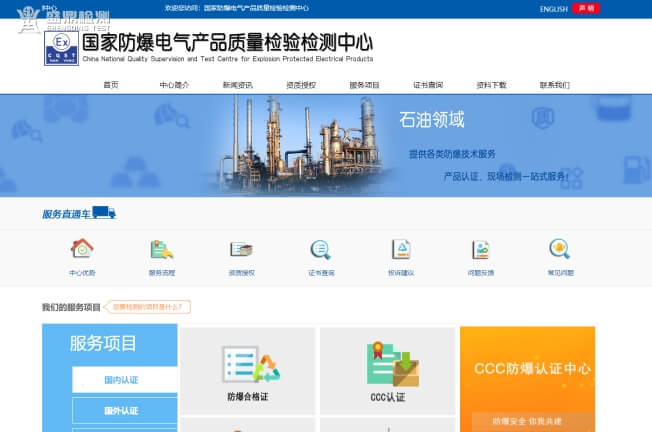Open the 防爆合格证 service card label
Viewport: 652px width, 432px height.
(248, 397)
